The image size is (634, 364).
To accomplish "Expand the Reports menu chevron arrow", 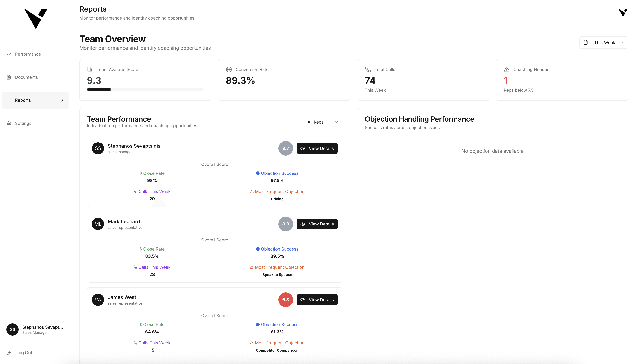I will [x=62, y=100].
